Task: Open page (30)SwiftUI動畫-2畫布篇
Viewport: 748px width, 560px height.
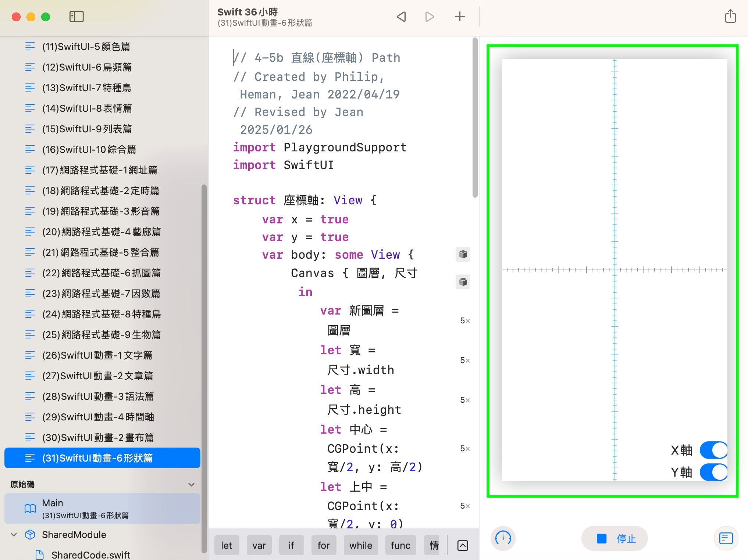Action: (x=98, y=438)
